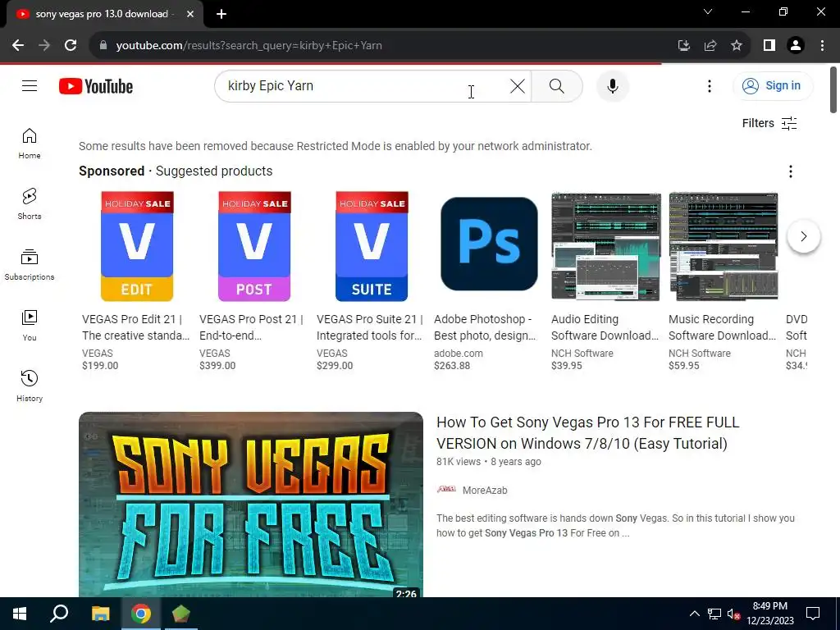Open the VEGAS Pro Suite 21 product thumbnail
The width and height of the screenshot is (840, 630).
pos(372,246)
